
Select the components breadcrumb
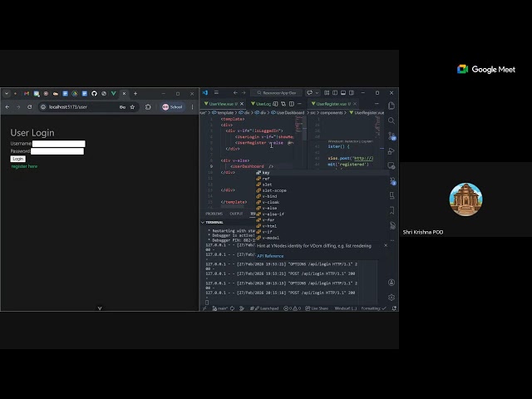(x=331, y=113)
